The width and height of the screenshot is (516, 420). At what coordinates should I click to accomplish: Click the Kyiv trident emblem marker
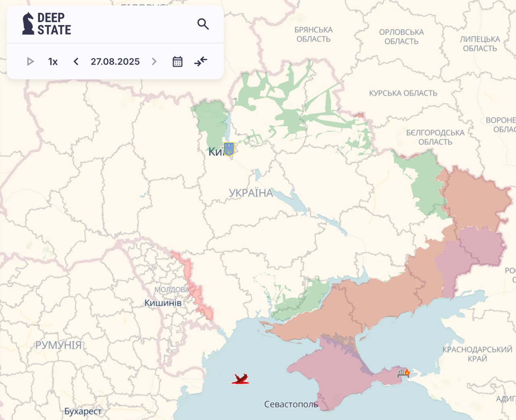click(229, 149)
